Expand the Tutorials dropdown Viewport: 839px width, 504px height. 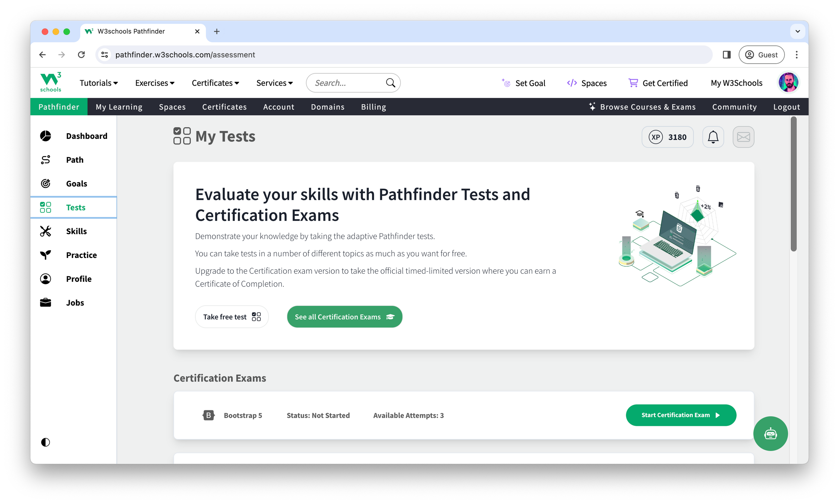point(99,82)
